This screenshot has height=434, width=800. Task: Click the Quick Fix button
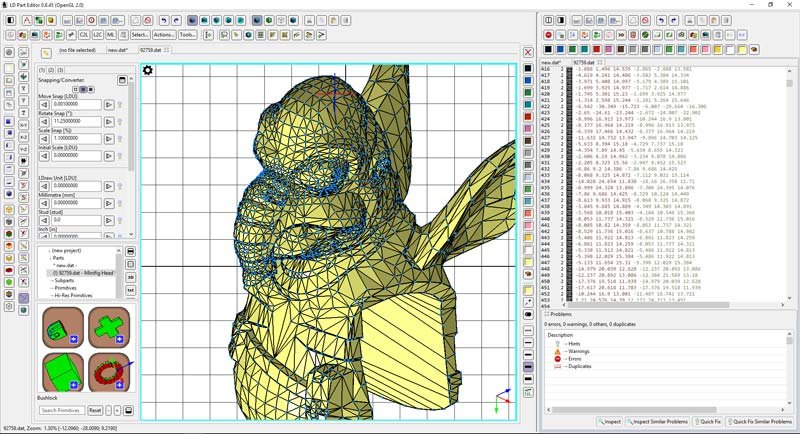(708, 422)
